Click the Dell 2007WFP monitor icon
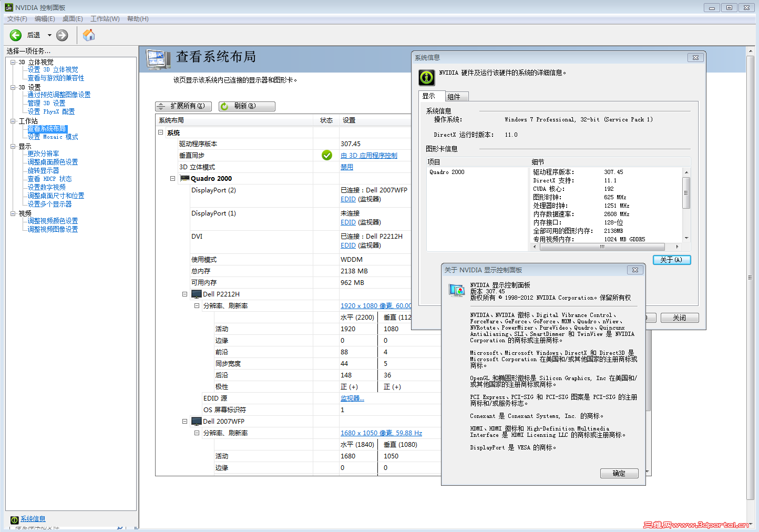Viewport: 759px width, 532px height. pyautogui.click(x=197, y=422)
